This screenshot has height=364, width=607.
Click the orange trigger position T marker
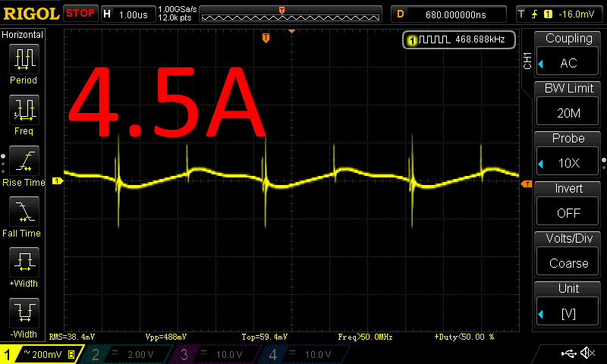266,38
